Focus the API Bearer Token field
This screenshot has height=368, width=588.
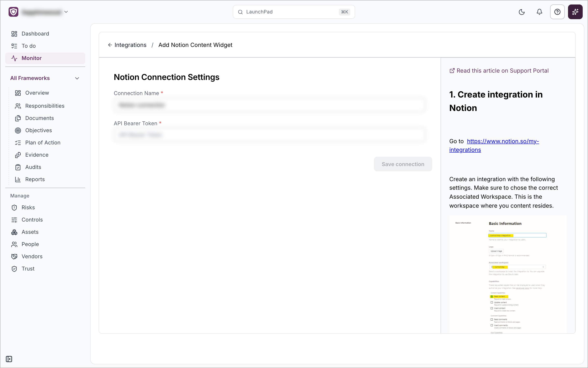(270, 135)
